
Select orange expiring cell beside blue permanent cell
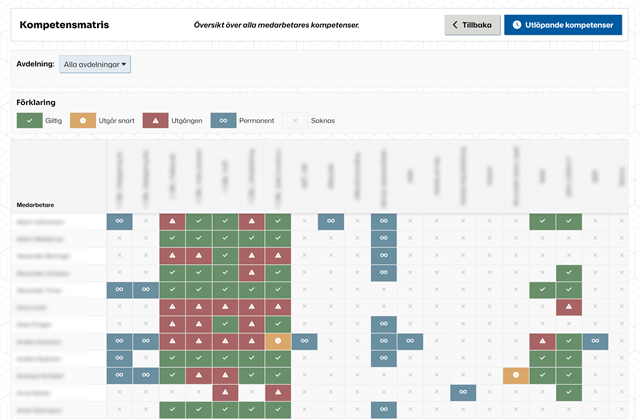click(x=278, y=341)
